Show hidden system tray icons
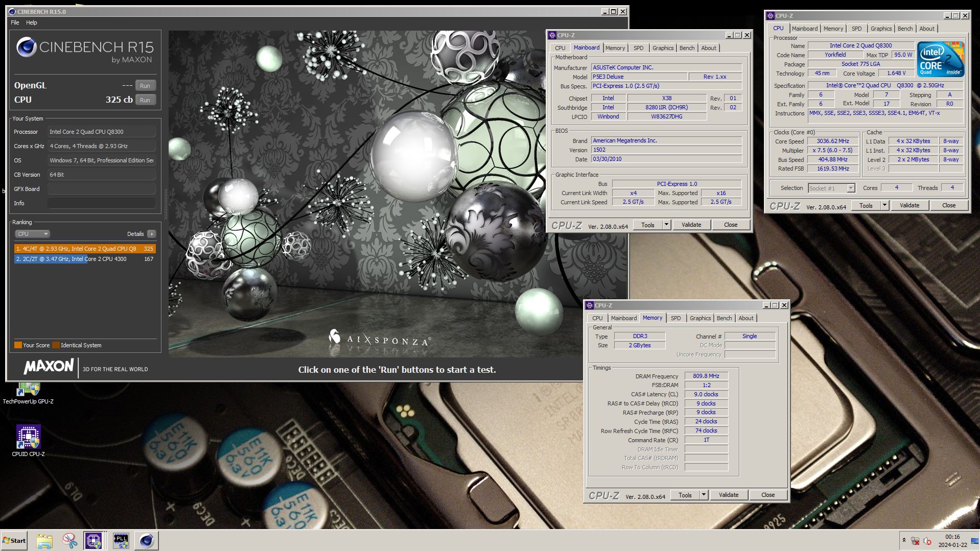The width and height of the screenshot is (980, 551). pos(904,540)
